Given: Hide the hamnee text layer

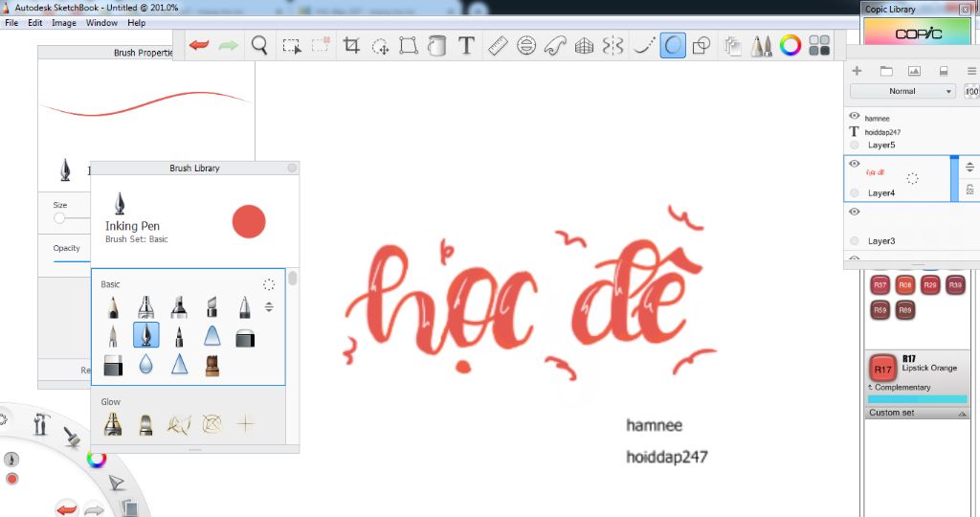Looking at the screenshot, I should pos(855,116).
